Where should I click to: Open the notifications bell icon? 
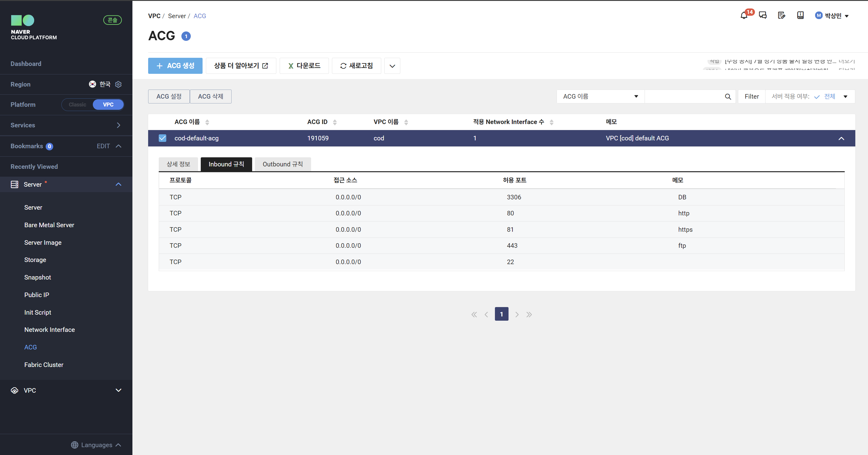coord(744,15)
